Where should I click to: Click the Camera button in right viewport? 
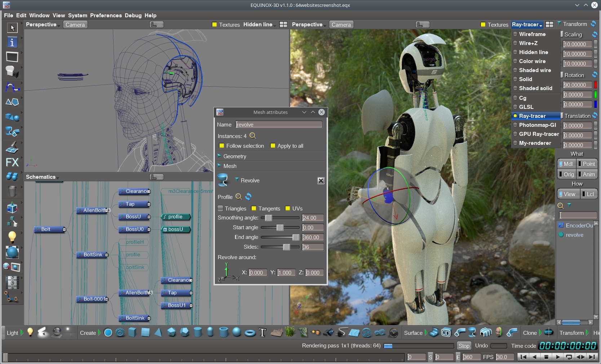click(341, 25)
